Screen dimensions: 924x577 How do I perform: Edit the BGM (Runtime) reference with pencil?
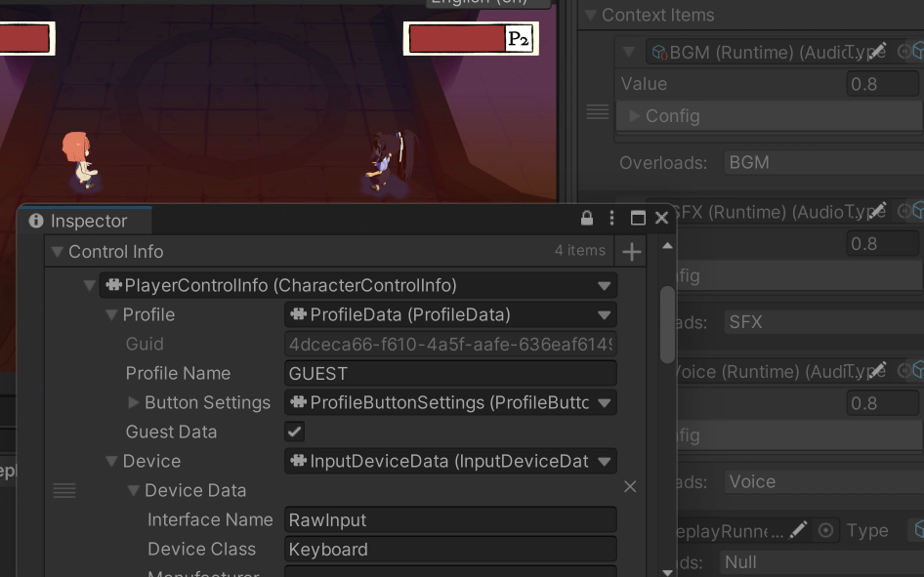click(x=877, y=52)
